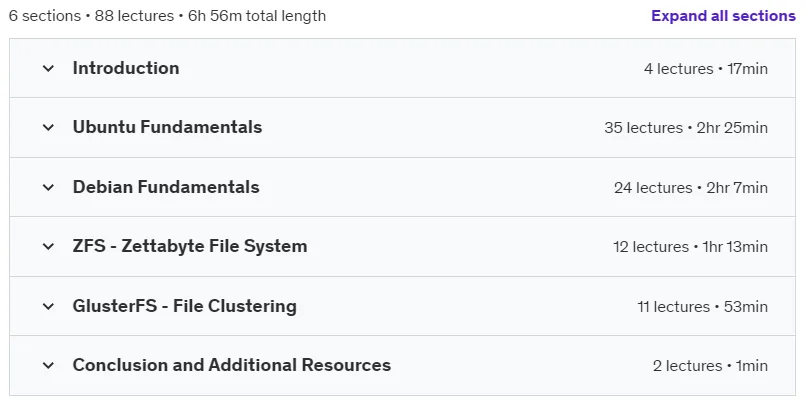Click chevron beside ZFS - Zettabyte File System
The width and height of the screenshot is (808, 406).
pyautogui.click(x=48, y=246)
